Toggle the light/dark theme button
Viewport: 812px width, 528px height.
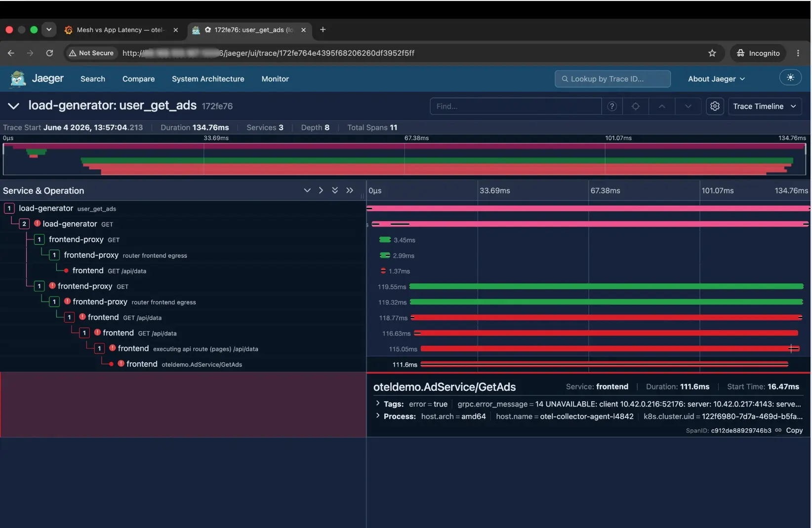click(x=790, y=77)
